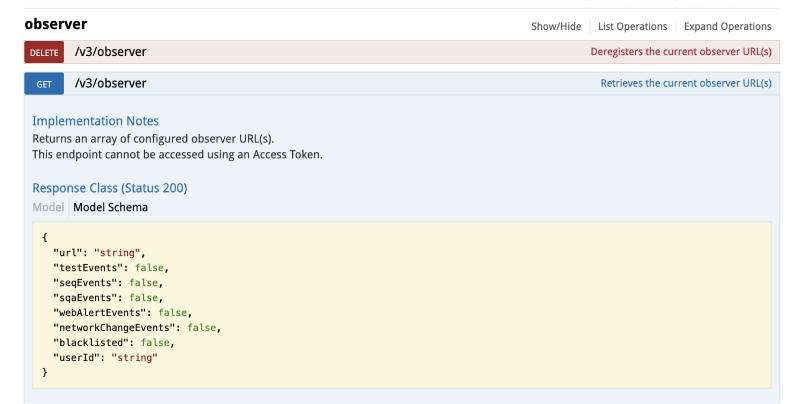The width and height of the screenshot is (800, 404).
Task: Open the DELETE /v3/observer endpoint path
Action: click(110, 52)
